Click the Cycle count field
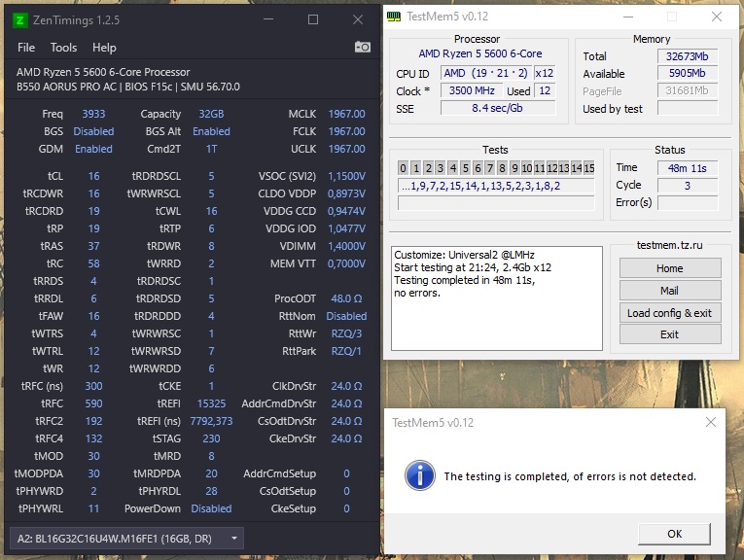This screenshot has height=560, width=744. [687, 186]
